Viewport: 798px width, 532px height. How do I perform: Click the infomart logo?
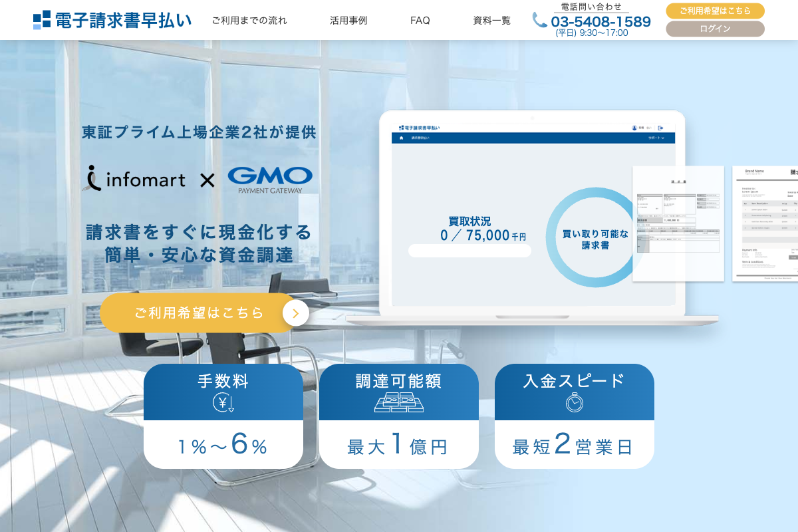click(x=135, y=178)
